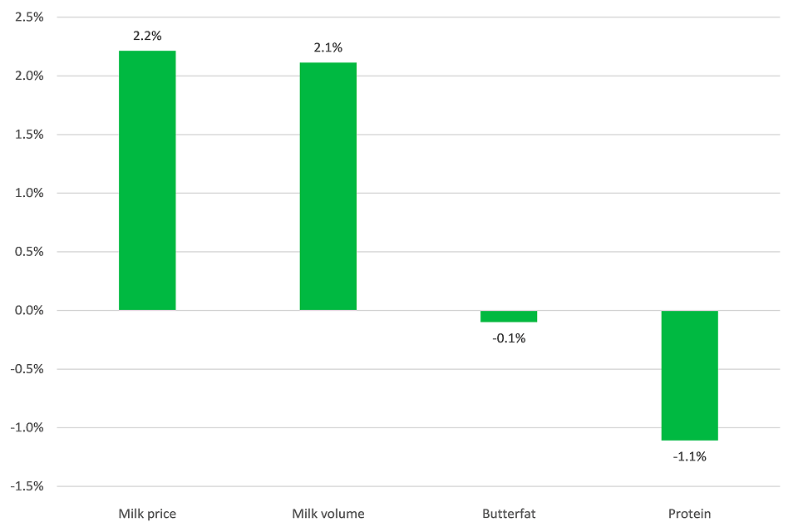
Task: Click the Milk price green bar
Action: pos(147,180)
